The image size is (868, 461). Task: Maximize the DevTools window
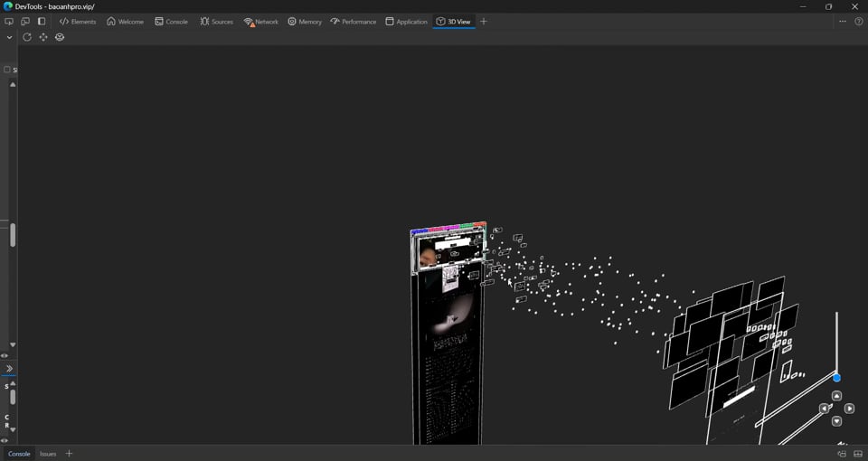pyautogui.click(x=829, y=6)
